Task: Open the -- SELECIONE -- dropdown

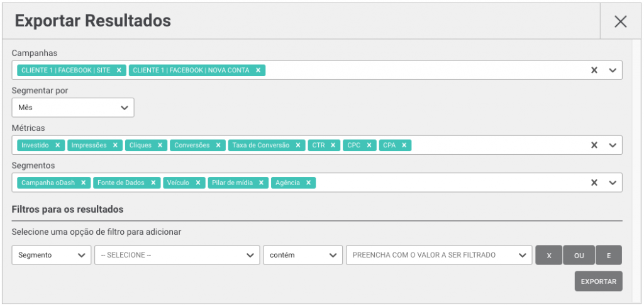Action: [177, 255]
